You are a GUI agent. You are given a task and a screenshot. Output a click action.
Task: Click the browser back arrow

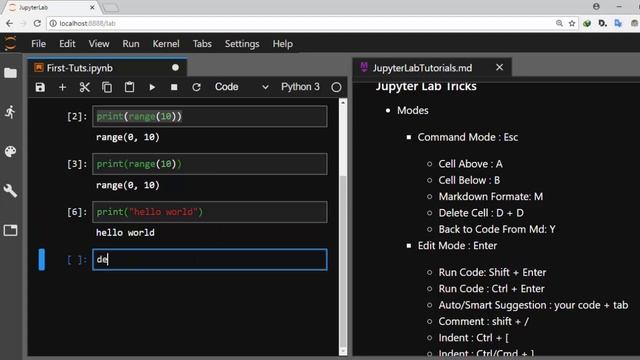tap(9, 23)
